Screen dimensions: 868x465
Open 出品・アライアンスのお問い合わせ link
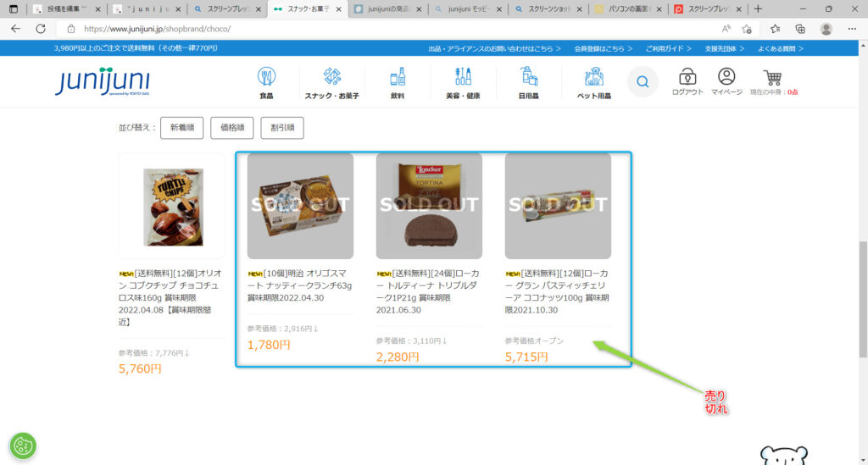[494, 48]
